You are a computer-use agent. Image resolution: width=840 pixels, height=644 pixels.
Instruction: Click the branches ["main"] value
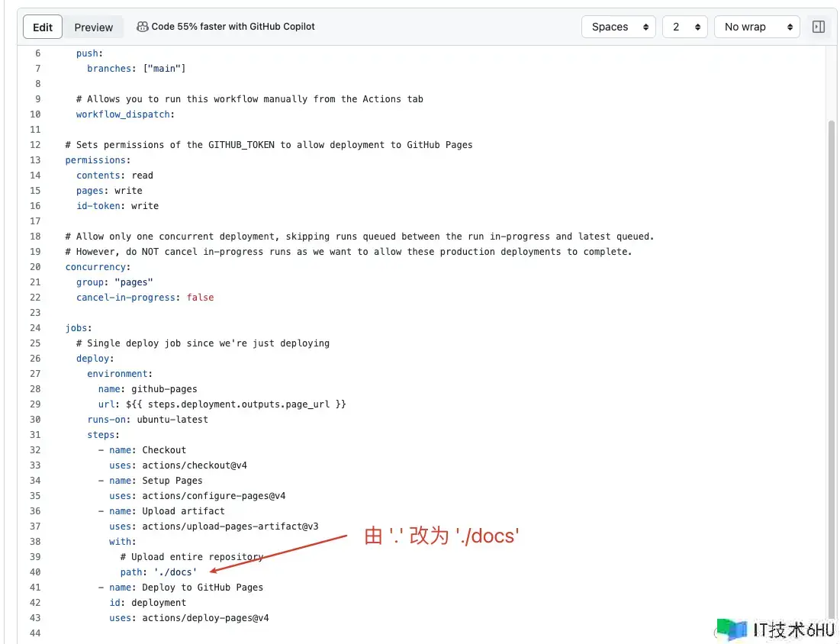164,69
